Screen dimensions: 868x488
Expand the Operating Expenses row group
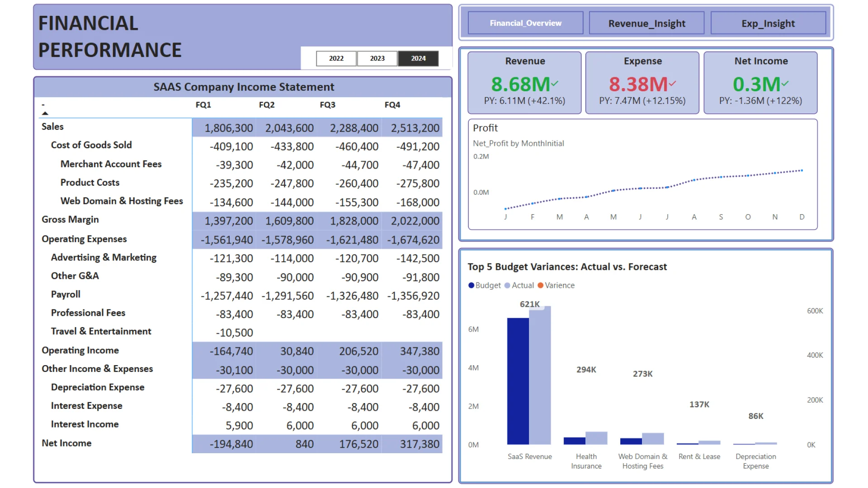[84, 239]
